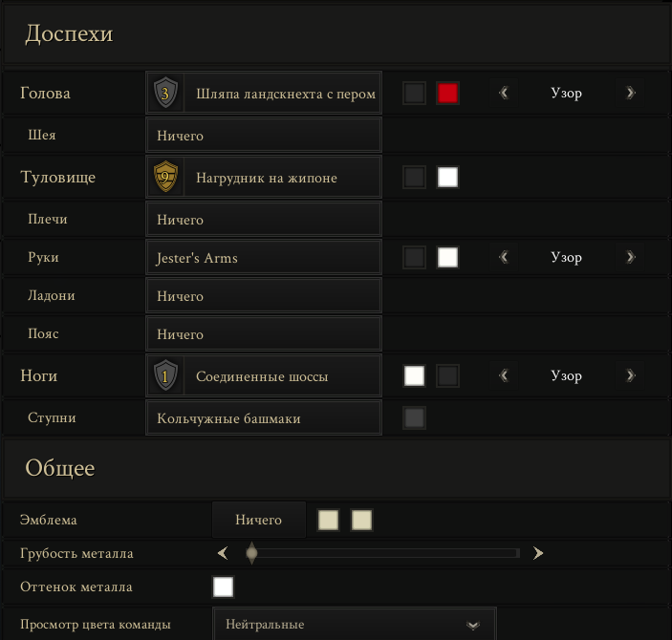Open the Просмотр цвета команды dropdown
Viewport: 672px width, 640px height.
click(355, 624)
